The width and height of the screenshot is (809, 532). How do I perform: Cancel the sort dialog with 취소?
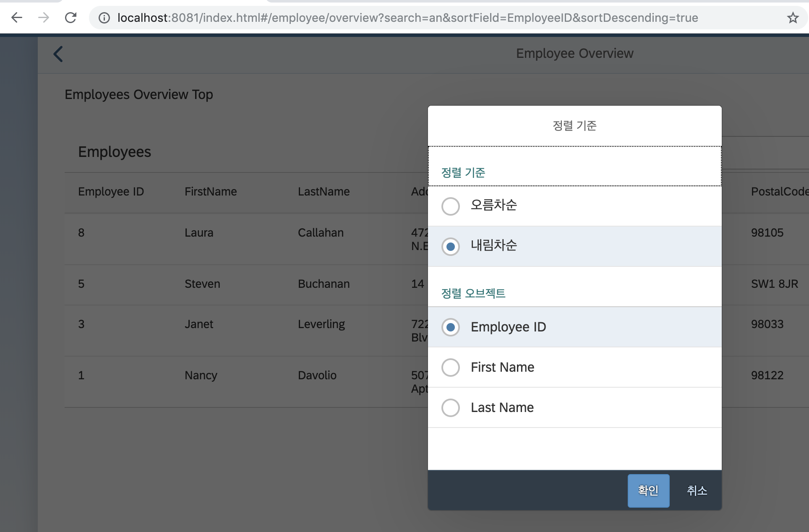(697, 490)
